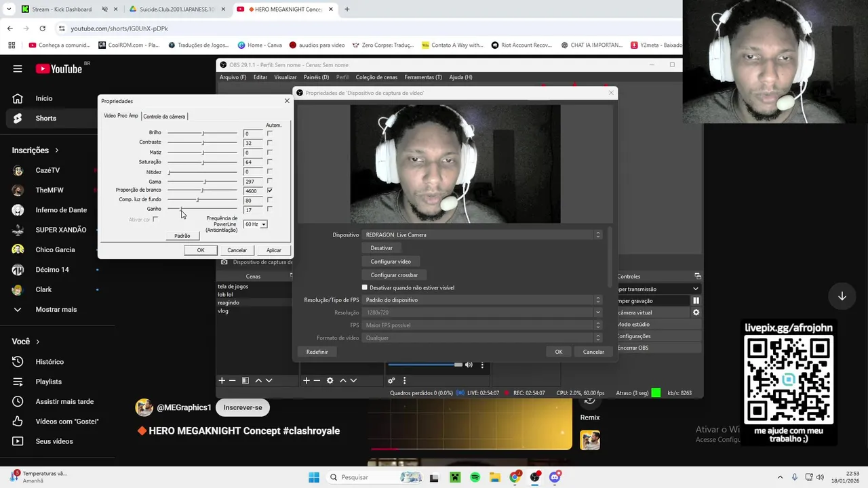Open the Editar menu in OBS
Screen dimensions: 868x488
pos(260,77)
